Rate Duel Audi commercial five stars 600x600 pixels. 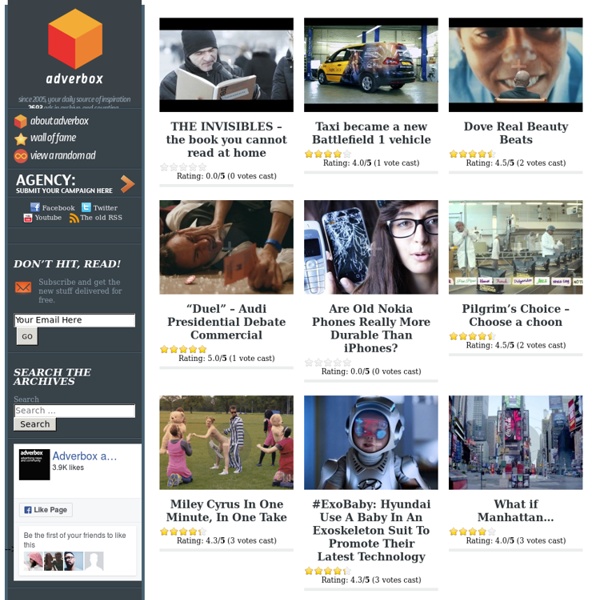pos(202,349)
